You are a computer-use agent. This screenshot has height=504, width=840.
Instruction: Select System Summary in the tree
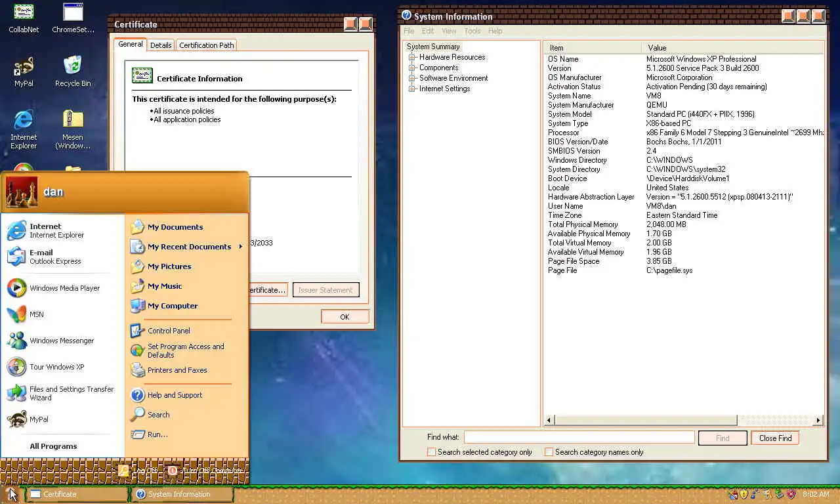(x=433, y=47)
